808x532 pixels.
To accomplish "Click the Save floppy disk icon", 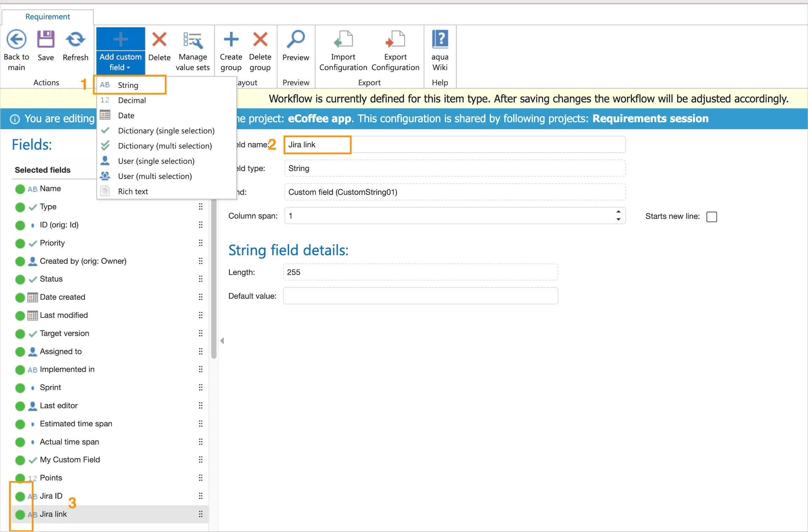I will tap(46, 39).
